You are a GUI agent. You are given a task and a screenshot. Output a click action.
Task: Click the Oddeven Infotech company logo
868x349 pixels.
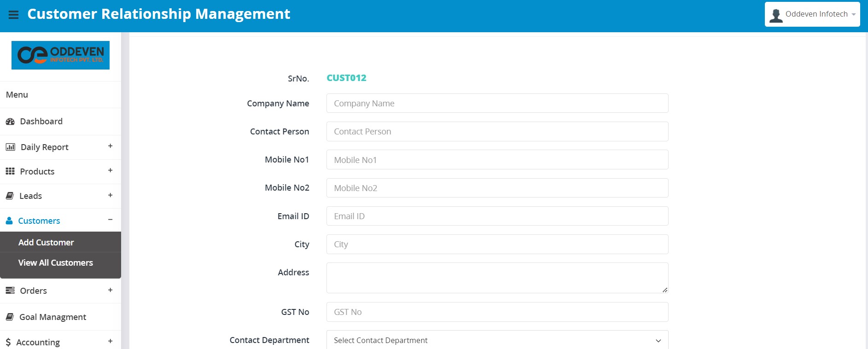click(60, 55)
